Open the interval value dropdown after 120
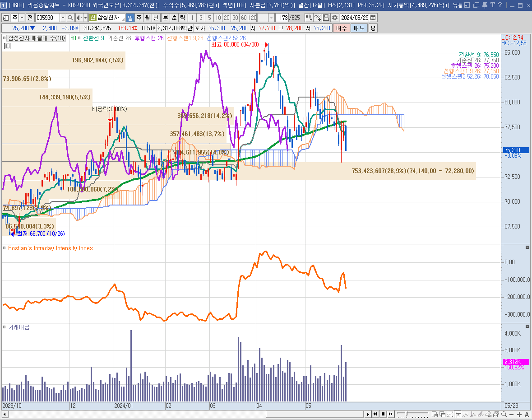This screenshot has width=532, height=420. point(271,18)
